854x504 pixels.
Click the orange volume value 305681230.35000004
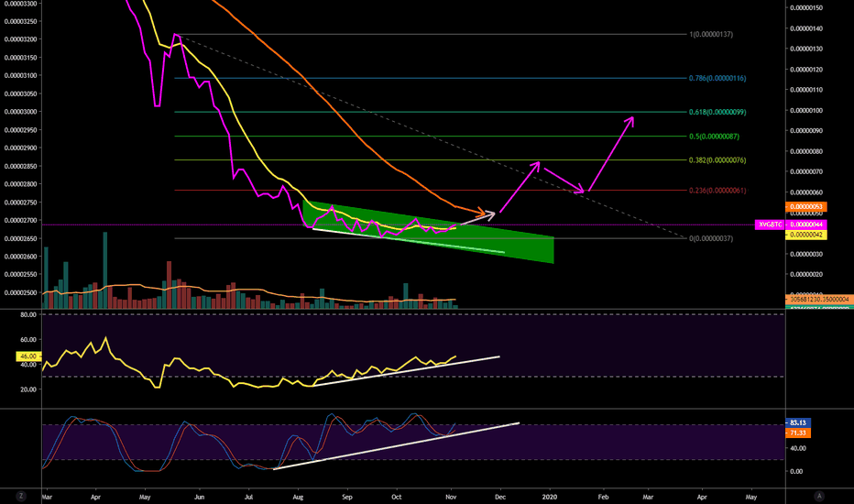pyautogui.click(x=819, y=299)
